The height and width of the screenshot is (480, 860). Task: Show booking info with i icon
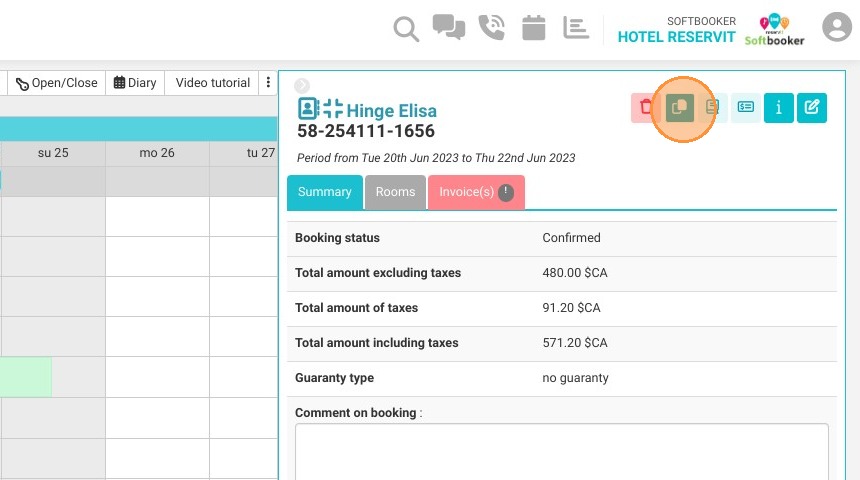pos(779,108)
